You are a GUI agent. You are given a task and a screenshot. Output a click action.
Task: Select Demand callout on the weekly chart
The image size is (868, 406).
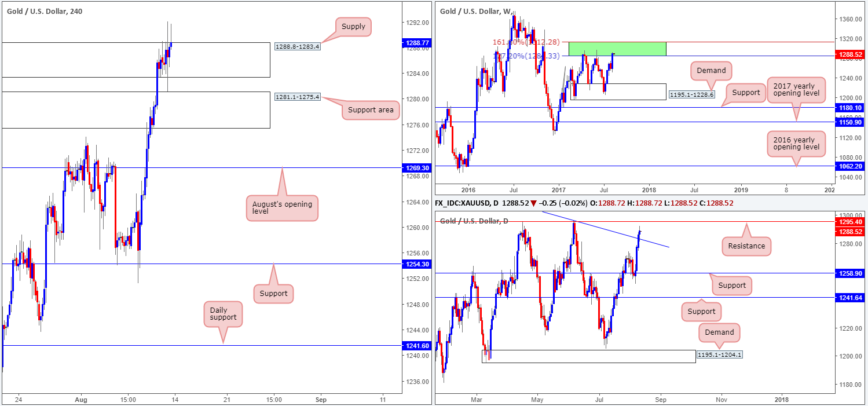coord(711,71)
